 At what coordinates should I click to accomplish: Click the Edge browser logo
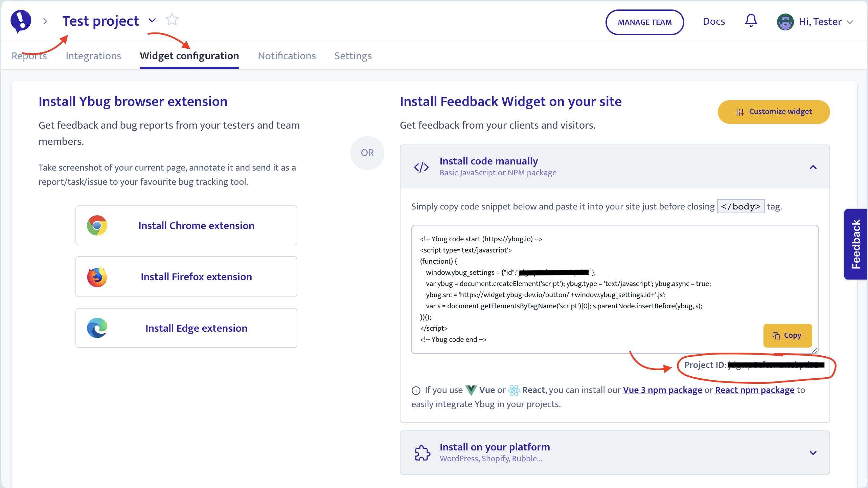pos(97,328)
